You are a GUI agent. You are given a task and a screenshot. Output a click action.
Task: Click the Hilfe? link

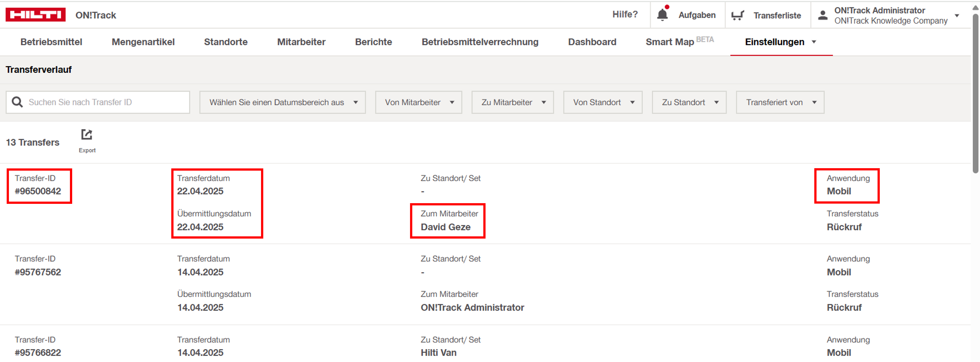[625, 14]
